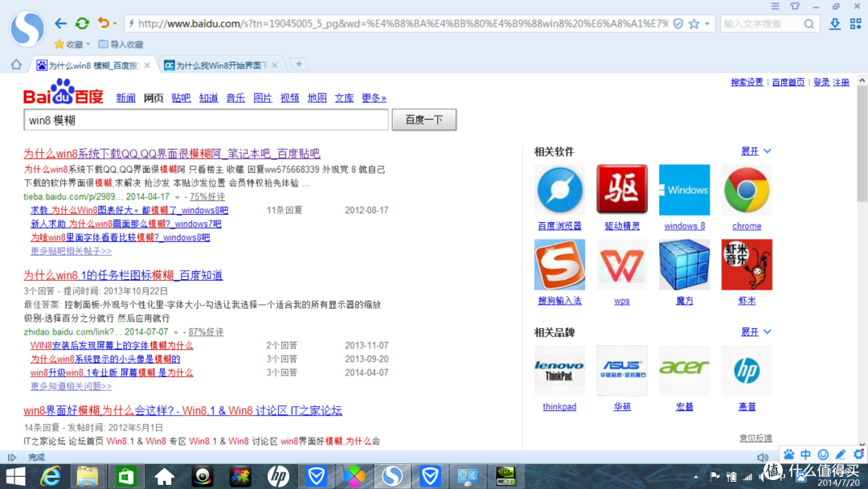Click 导入收藏 import bookmarks

point(121,44)
